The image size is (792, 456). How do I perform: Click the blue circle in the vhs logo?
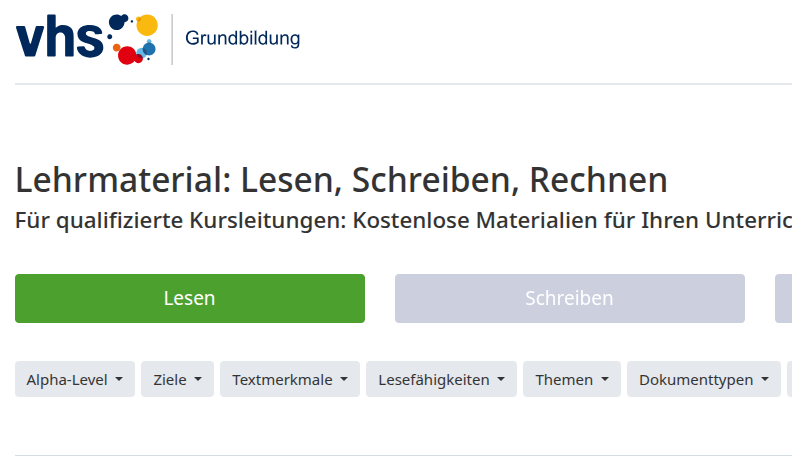click(149, 48)
